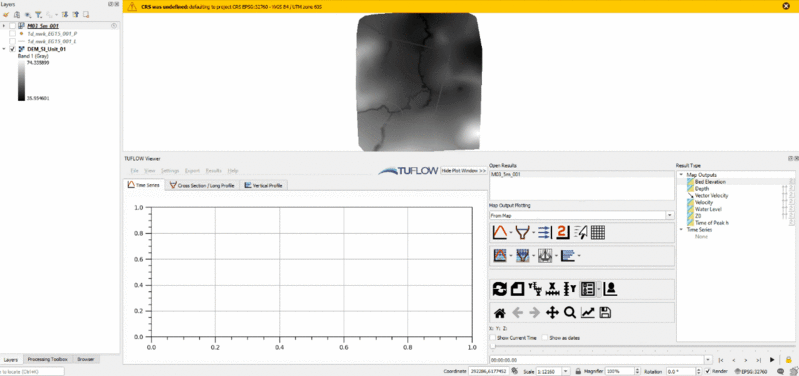Open the TUFLOW Viewer Settings menu
Screen dimensions: 799x376
[x=170, y=171]
